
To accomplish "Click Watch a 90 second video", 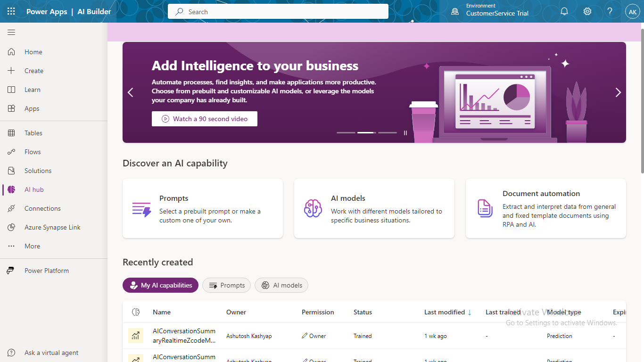I will pos(205,119).
